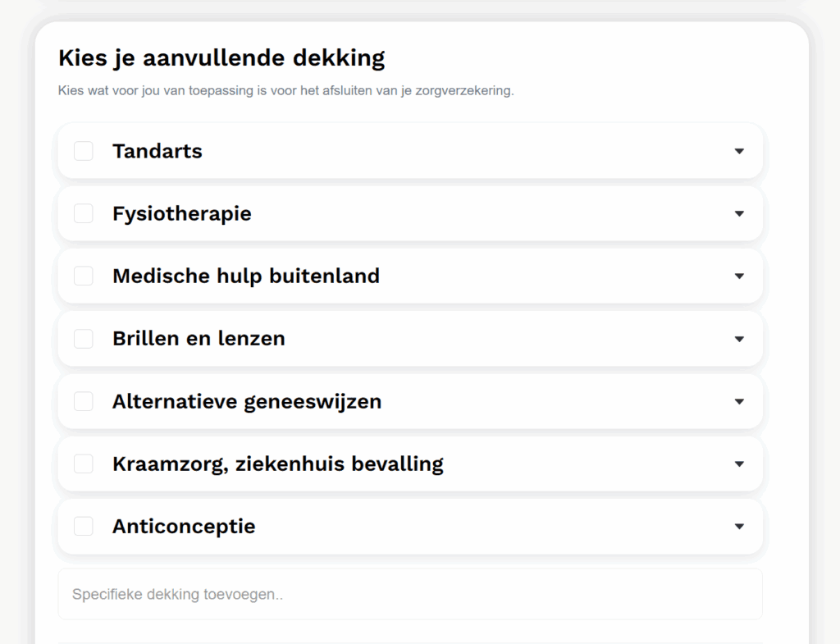Click the Tandarts label text
840x644 pixels.
tap(157, 151)
